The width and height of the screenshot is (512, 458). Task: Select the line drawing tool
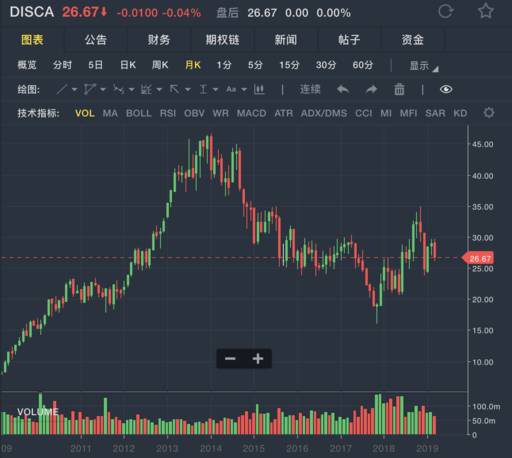click(x=62, y=89)
